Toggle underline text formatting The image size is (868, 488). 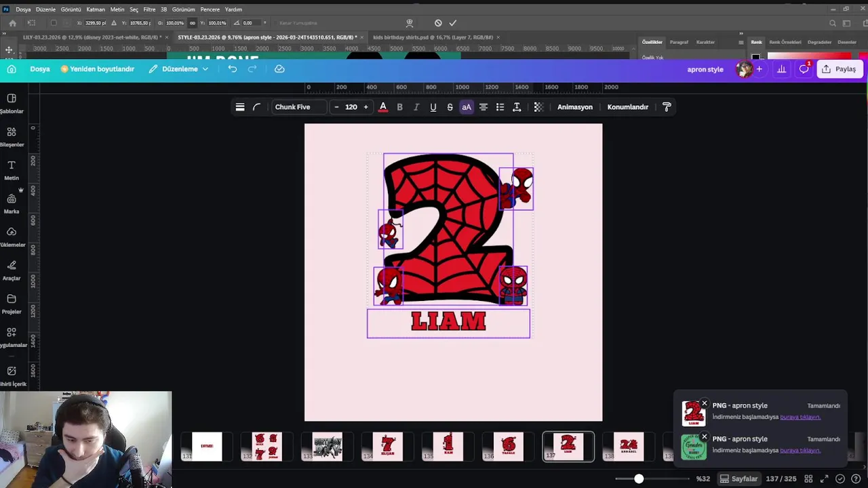[x=433, y=107]
